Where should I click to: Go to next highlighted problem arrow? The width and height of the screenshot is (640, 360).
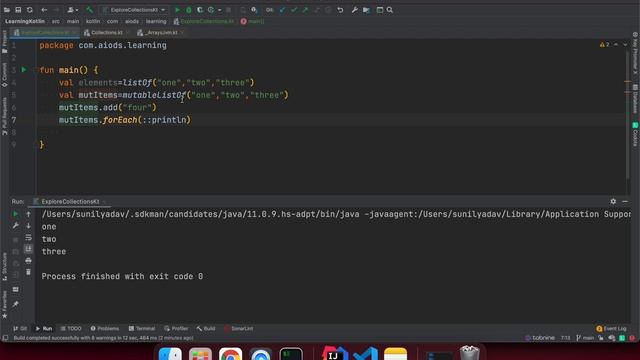tap(625, 44)
